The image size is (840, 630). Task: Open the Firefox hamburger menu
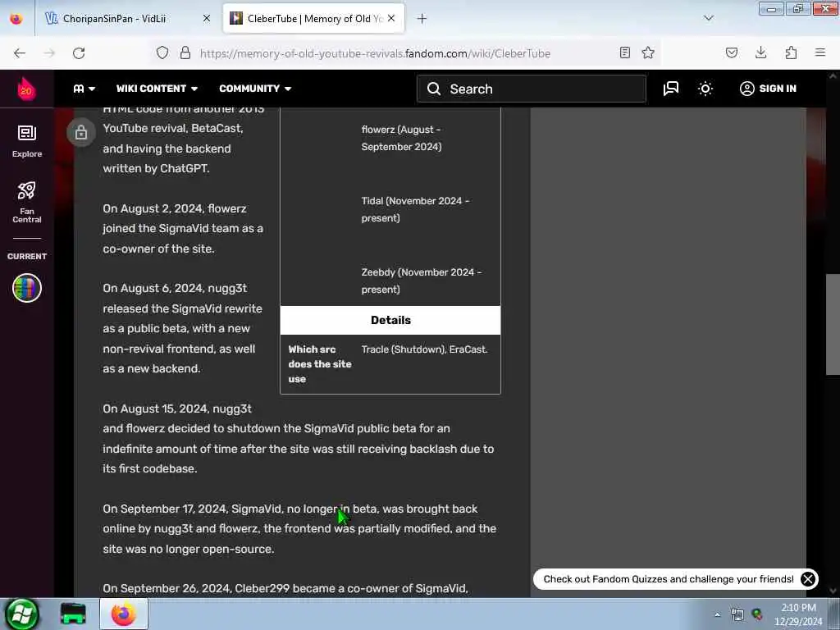(x=820, y=52)
